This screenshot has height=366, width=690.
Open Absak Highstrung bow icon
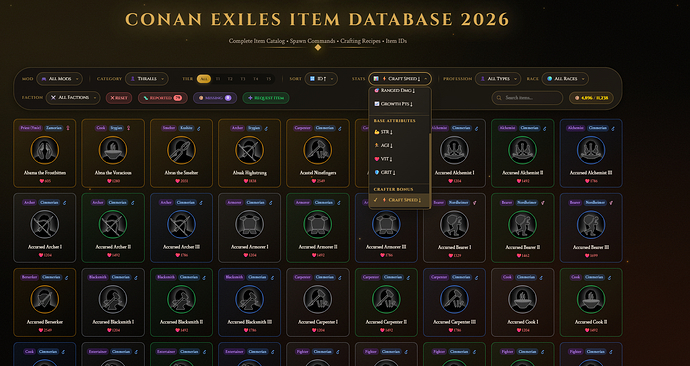click(249, 150)
